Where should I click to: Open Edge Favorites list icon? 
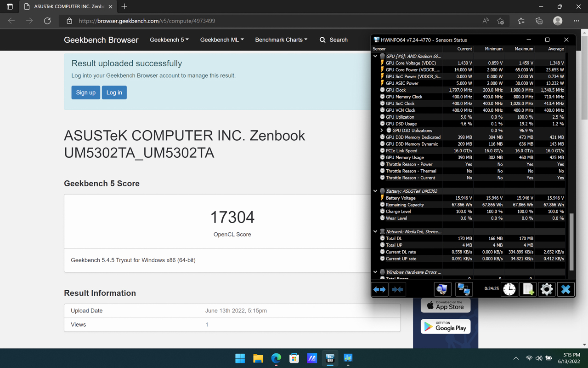click(x=521, y=21)
